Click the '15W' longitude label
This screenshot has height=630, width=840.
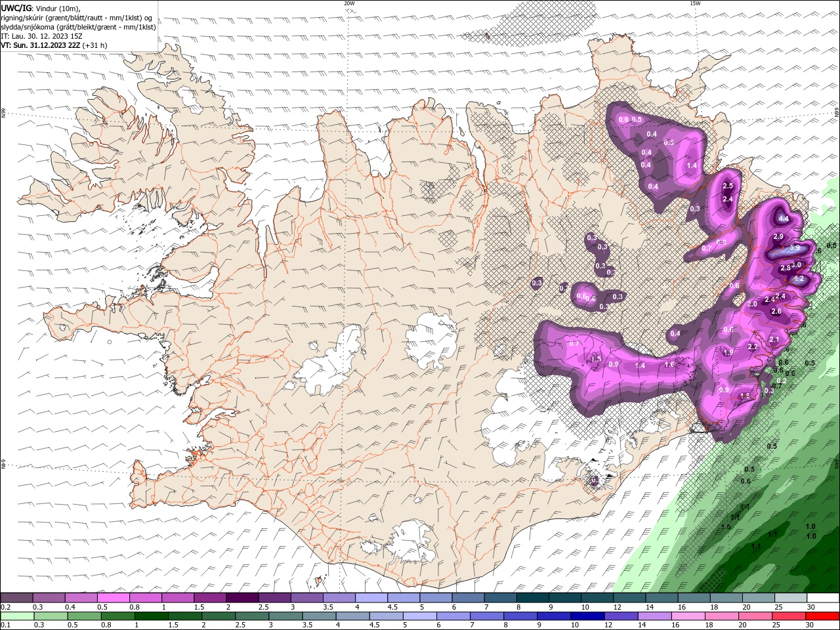click(694, 3)
